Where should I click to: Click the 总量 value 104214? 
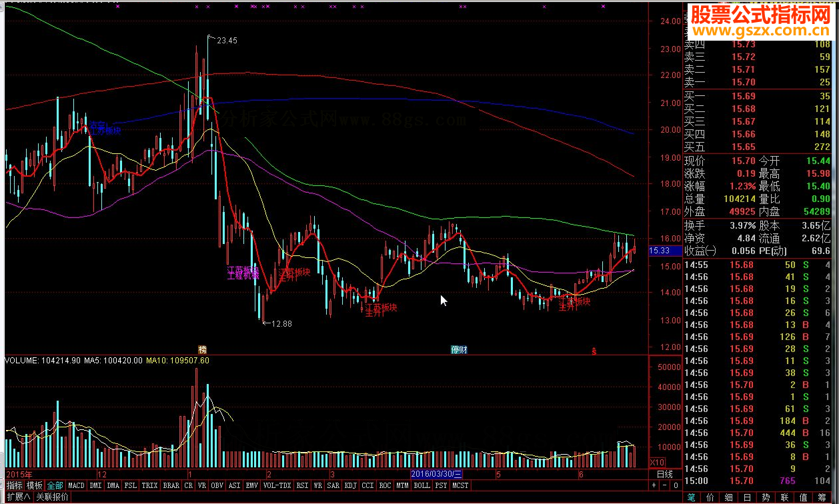[740, 199]
